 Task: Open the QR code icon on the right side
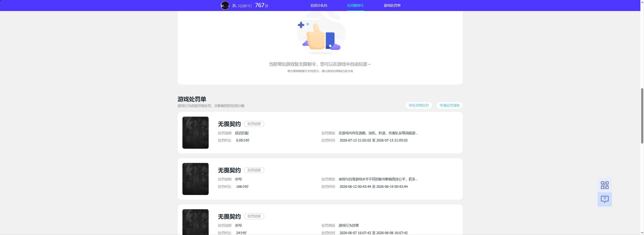[x=604, y=185]
